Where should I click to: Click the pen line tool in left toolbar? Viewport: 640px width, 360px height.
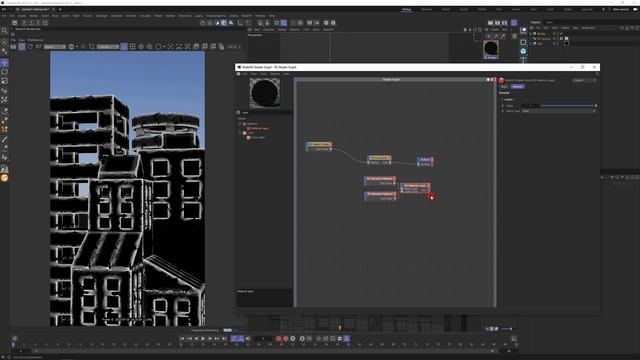point(4,140)
